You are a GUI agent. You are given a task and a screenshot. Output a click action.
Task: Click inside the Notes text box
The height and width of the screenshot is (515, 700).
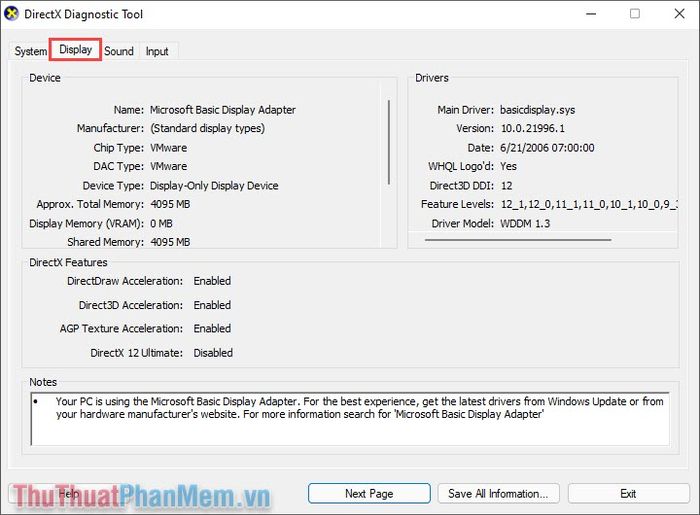pyautogui.click(x=350, y=419)
